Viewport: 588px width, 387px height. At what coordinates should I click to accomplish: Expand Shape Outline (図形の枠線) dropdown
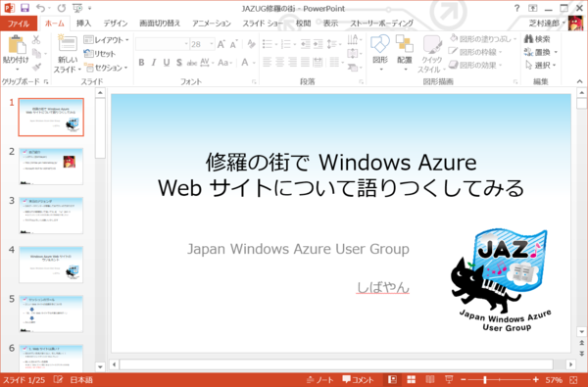tap(500, 52)
